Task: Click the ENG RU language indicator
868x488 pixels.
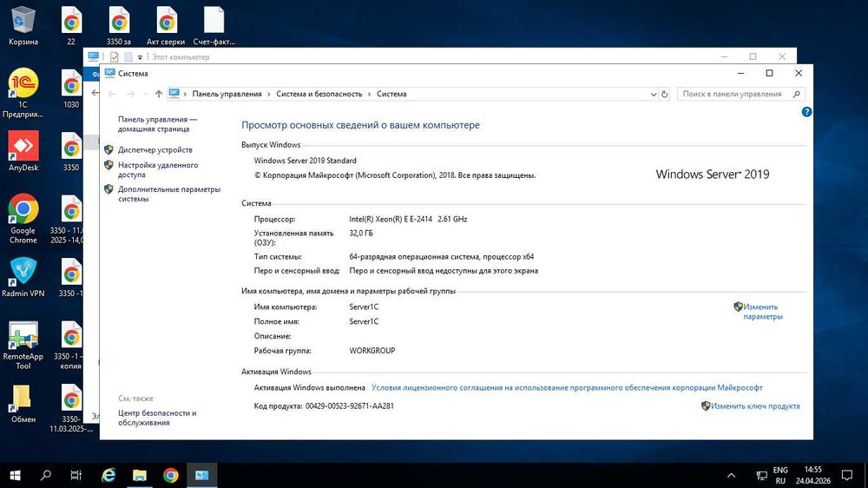Action: coord(780,475)
